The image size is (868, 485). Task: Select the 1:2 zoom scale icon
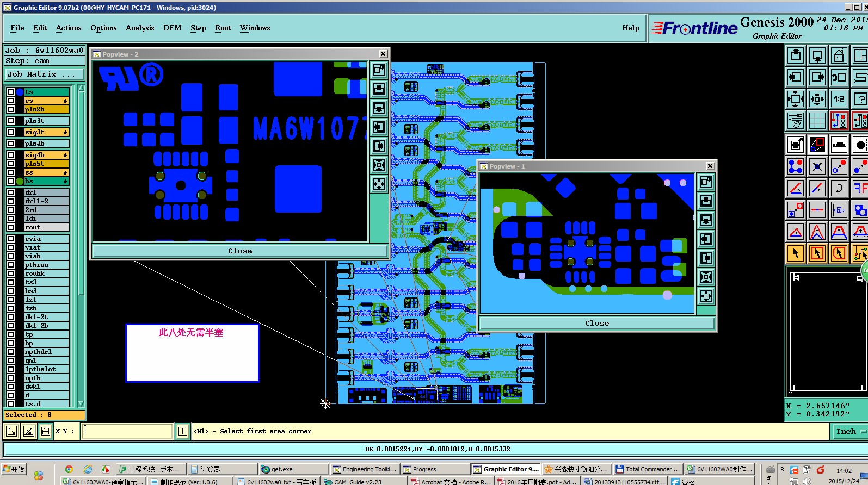click(839, 99)
